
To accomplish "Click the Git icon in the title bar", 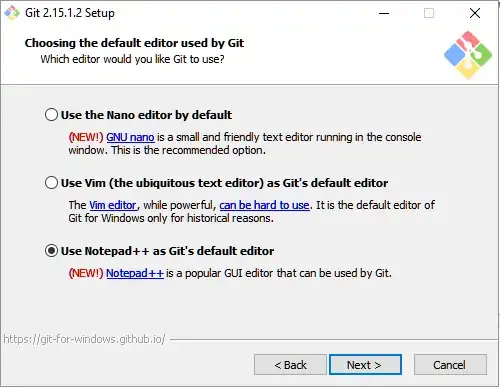I will 12,13.
